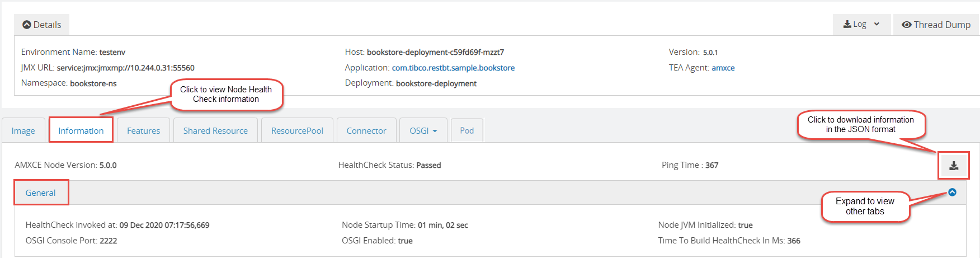Switch to the Connector tab
Viewport: 980px width, 258px height.
click(366, 130)
